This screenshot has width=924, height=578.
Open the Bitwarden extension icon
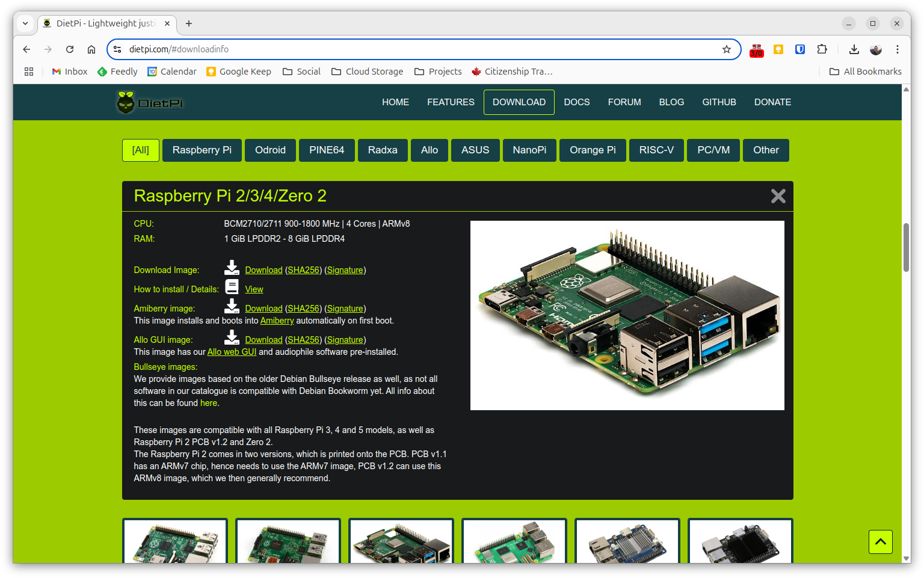click(x=800, y=49)
